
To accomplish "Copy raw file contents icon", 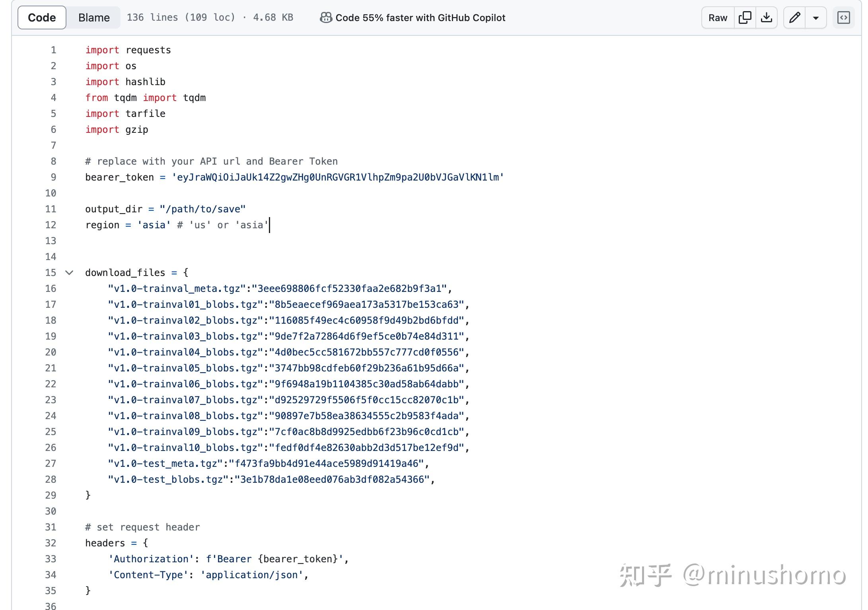I will pyautogui.click(x=745, y=17).
